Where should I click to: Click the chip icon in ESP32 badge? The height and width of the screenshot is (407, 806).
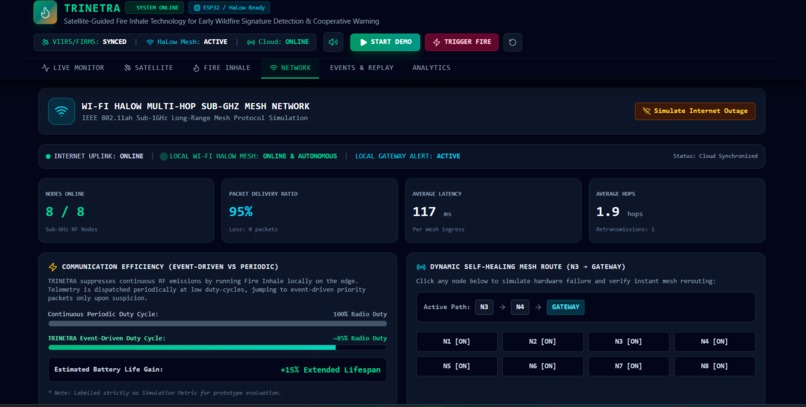tap(197, 8)
